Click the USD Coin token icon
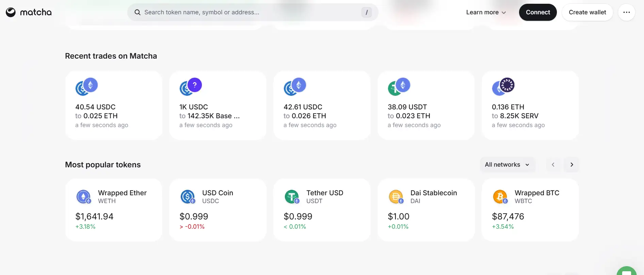644x275 pixels. click(188, 197)
